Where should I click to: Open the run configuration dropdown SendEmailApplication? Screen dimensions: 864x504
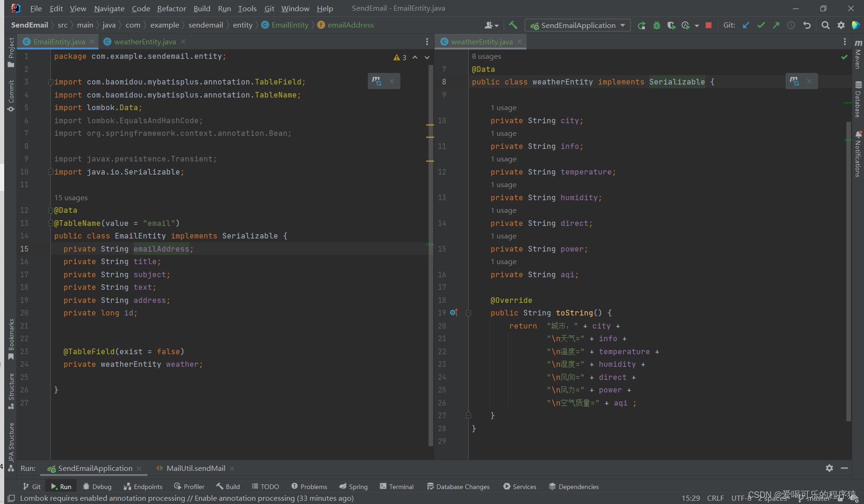578,25
